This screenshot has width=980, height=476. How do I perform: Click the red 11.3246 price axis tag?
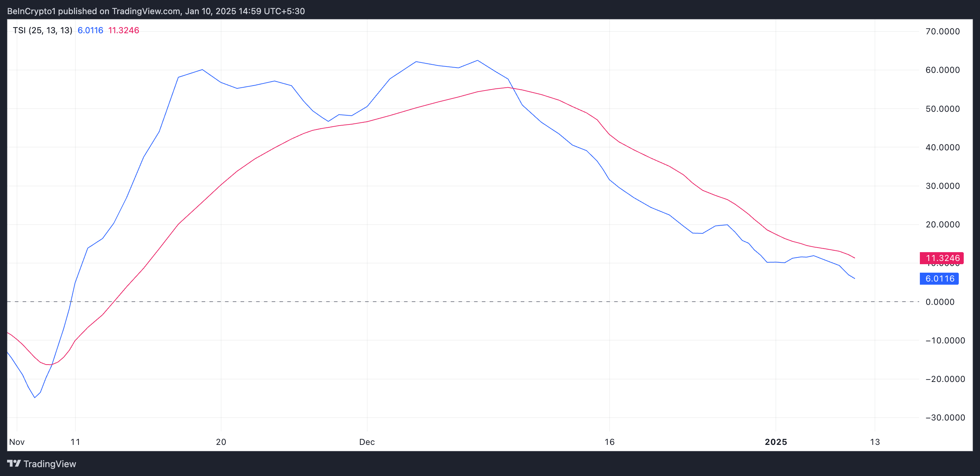pyautogui.click(x=941, y=258)
